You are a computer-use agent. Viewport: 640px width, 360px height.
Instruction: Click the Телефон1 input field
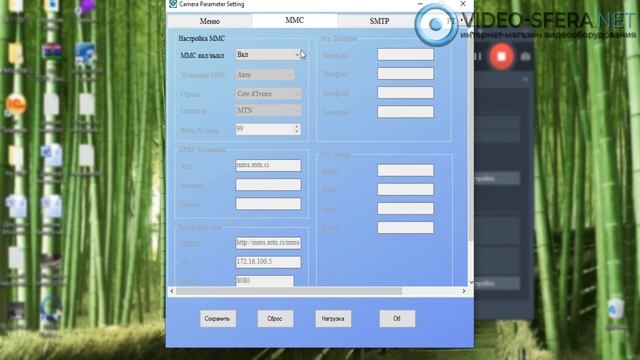click(405, 55)
